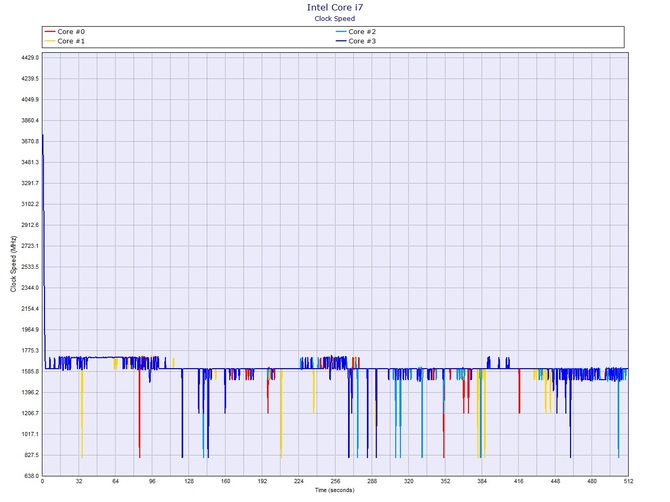Click the Clock Speed subtitle
The width and height of the screenshot is (670, 502).
335,18
